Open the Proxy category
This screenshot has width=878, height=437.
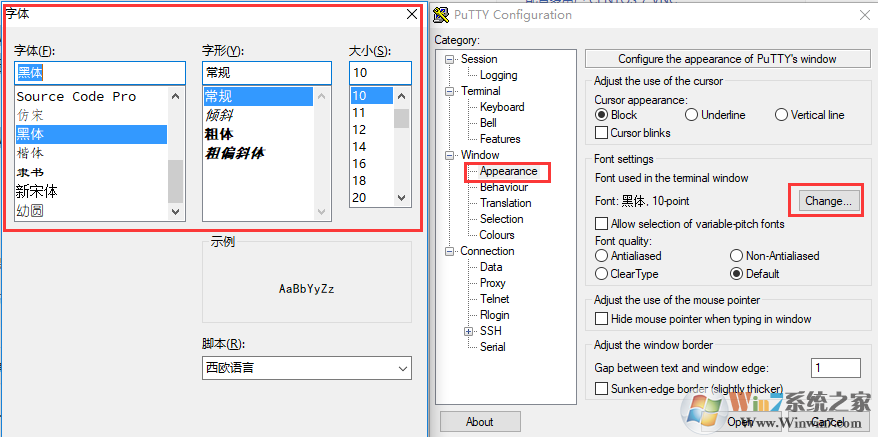click(x=492, y=283)
